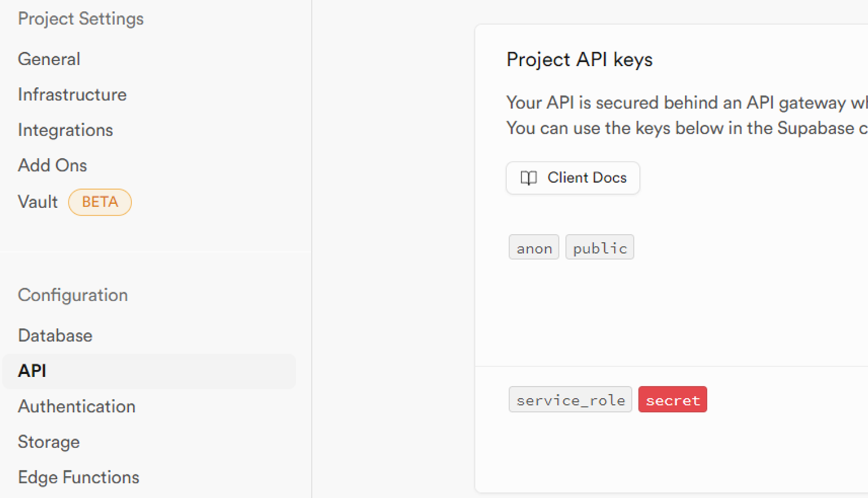This screenshot has width=868, height=498.
Task: Click the book icon in Client Docs
Action: 529,178
